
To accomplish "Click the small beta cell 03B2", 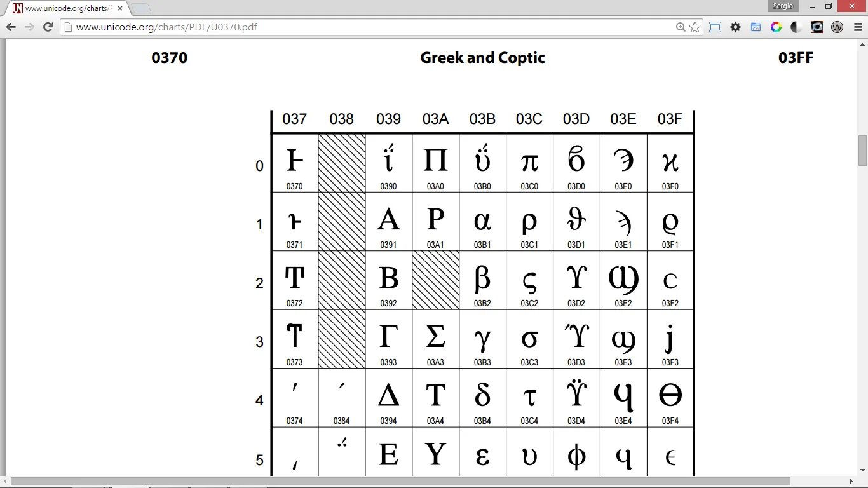I will (482, 280).
